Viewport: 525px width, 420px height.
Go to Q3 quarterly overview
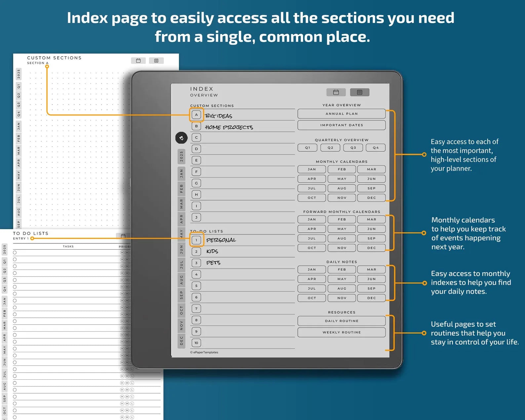click(x=353, y=148)
